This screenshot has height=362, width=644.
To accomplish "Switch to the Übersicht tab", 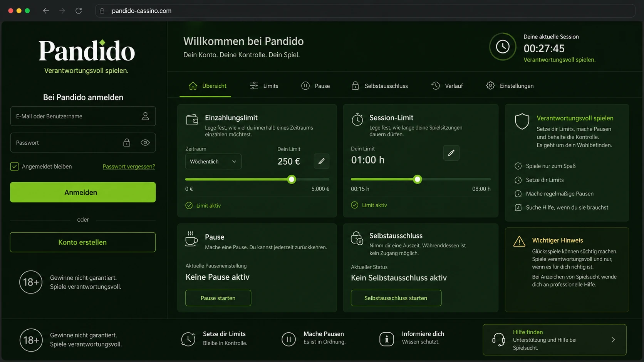I will click(x=207, y=86).
